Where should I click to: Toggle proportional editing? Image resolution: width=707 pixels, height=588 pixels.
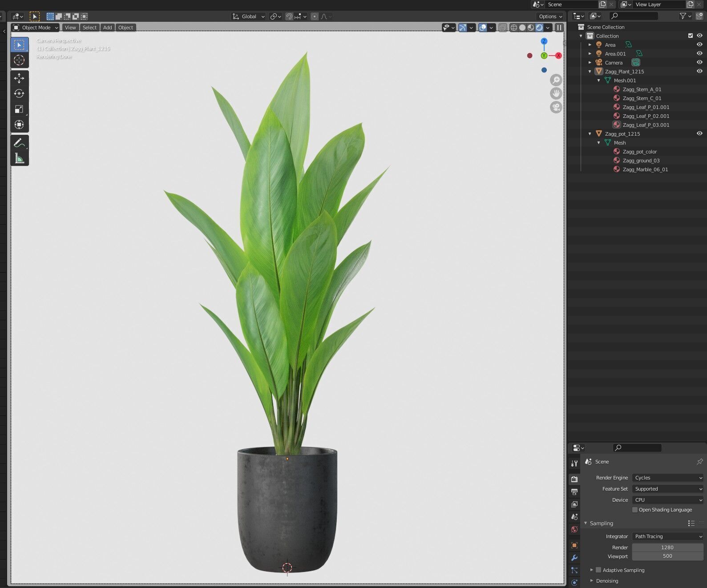click(315, 16)
